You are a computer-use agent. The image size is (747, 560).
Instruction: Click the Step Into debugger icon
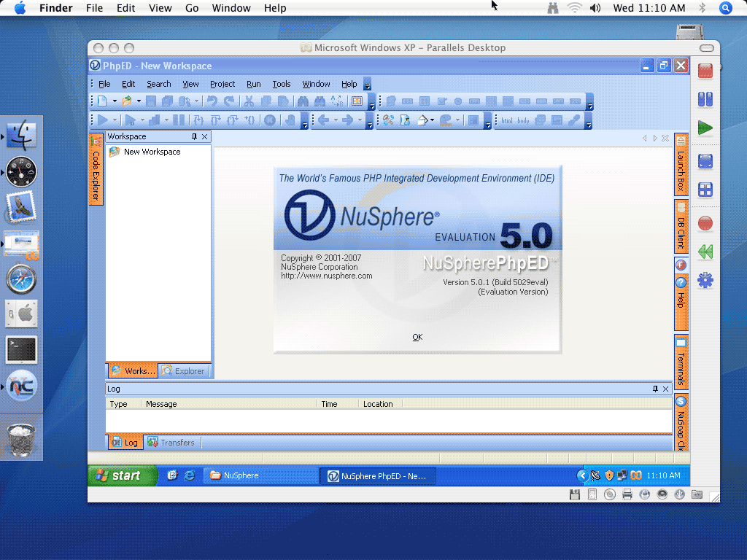tap(198, 120)
